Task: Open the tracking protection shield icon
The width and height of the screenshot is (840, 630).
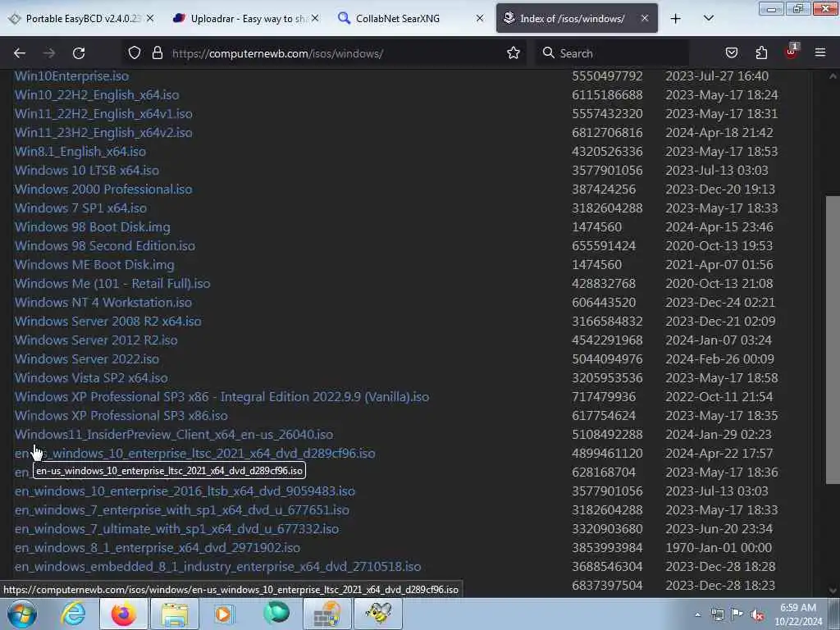Action: click(x=135, y=53)
